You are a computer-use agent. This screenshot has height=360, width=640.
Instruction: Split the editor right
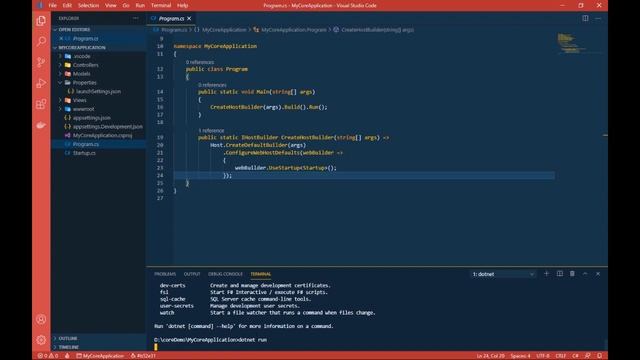pyautogui.click(x=585, y=18)
